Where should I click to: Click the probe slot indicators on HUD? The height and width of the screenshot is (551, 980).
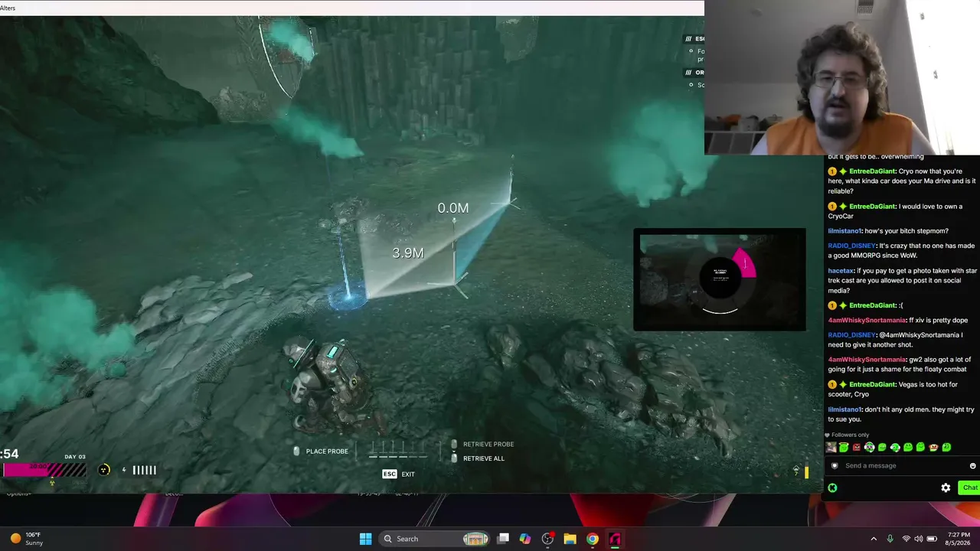pyautogui.click(x=398, y=449)
